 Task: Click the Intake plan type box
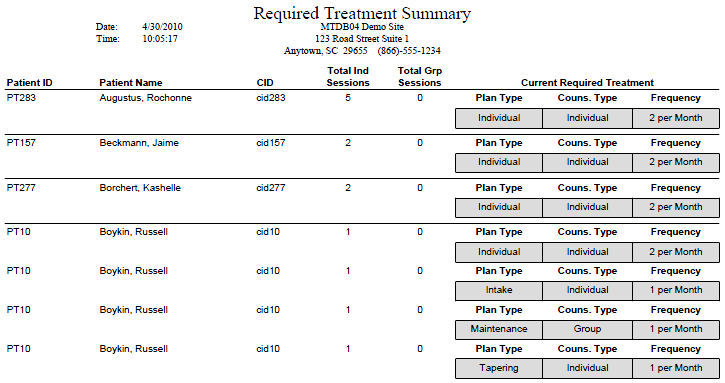pos(498,290)
